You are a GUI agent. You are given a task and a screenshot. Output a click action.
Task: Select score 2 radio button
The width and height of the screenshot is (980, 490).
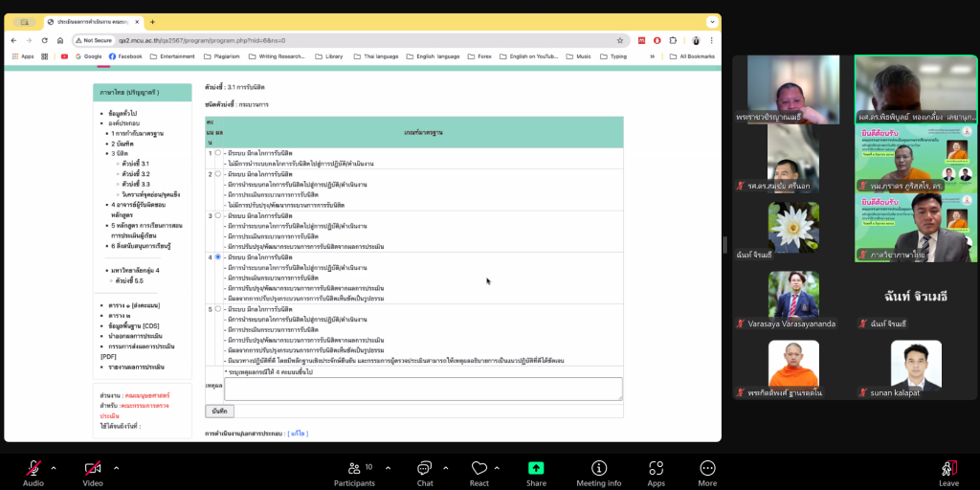tap(217, 174)
